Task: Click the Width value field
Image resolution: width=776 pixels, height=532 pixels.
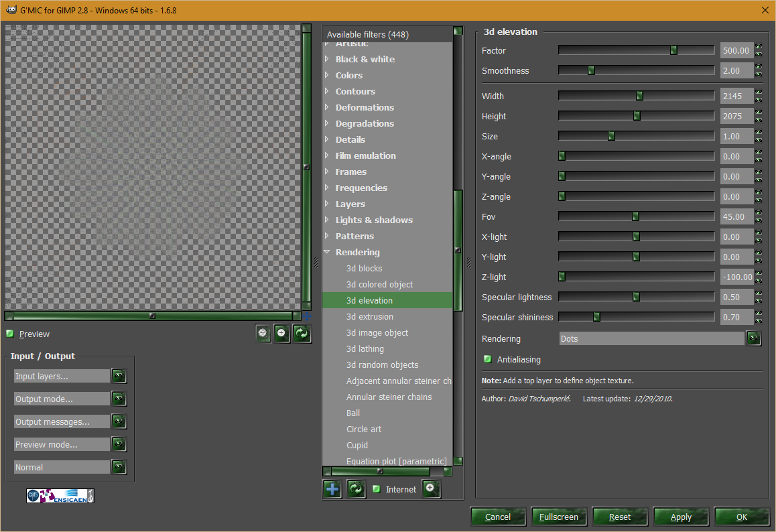Action: [x=736, y=96]
